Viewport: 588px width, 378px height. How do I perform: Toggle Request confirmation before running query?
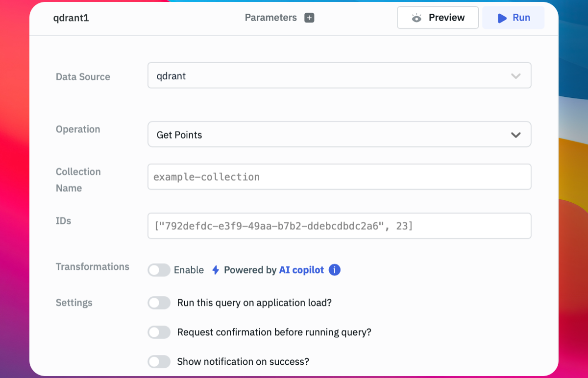point(159,332)
